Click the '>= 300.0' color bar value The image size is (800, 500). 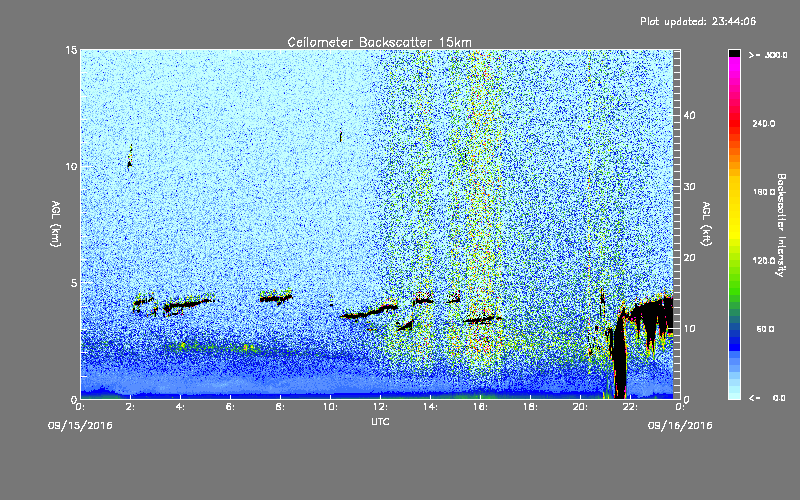point(768,55)
